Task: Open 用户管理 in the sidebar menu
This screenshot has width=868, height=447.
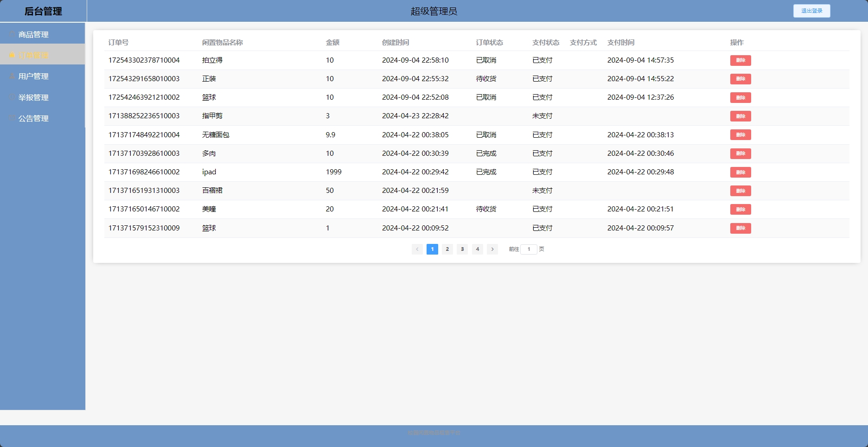Action: tap(33, 76)
